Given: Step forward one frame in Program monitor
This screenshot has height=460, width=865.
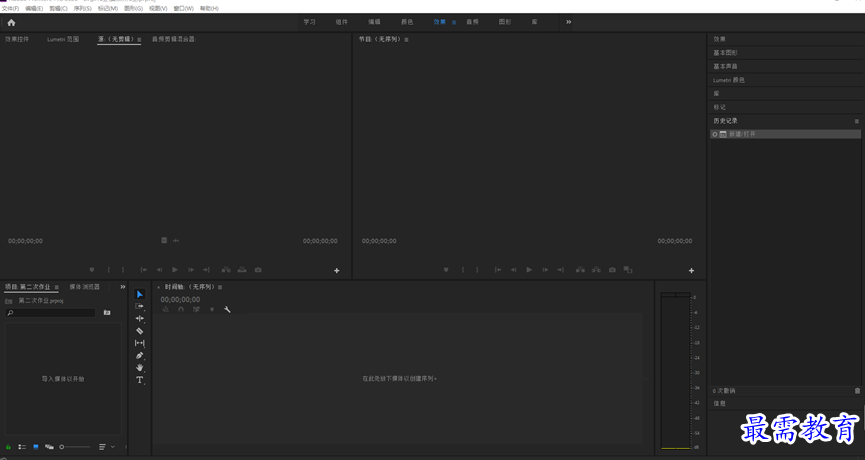Looking at the screenshot, I should [545, 270].
